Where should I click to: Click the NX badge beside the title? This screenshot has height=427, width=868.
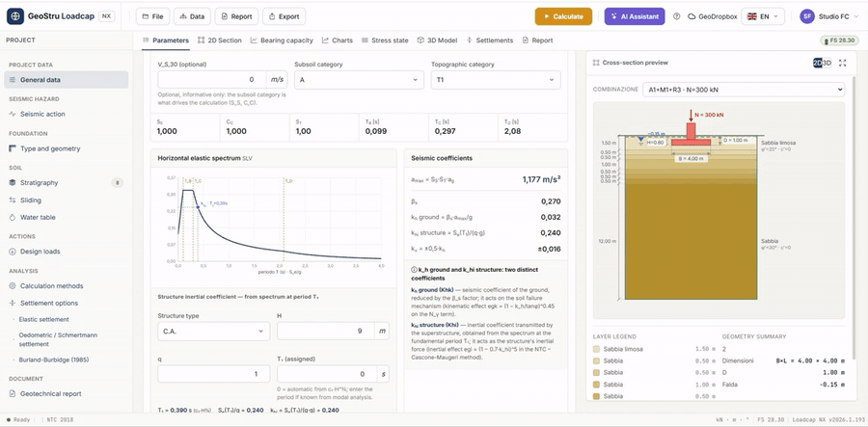tap(106, 16)
